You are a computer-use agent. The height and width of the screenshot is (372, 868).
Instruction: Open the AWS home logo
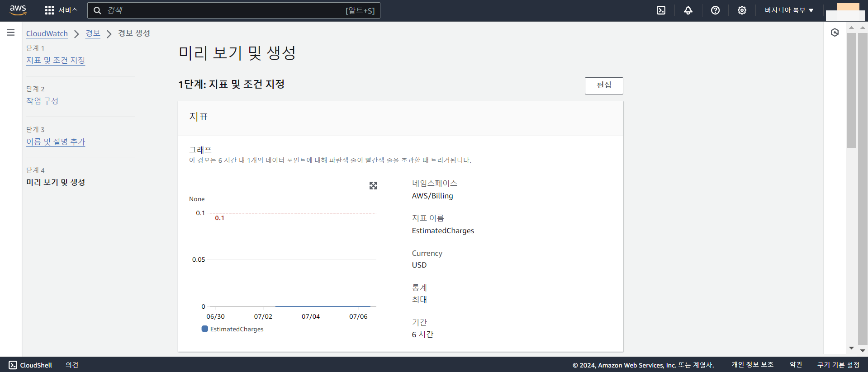18,10
